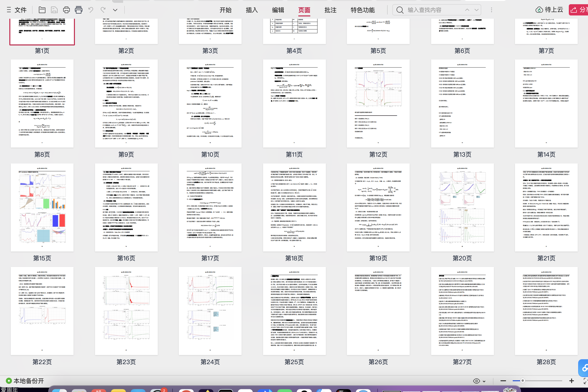This screenshot has width=588, height=392.
Task: Click the blue floating assistant button
Action: 584,368
